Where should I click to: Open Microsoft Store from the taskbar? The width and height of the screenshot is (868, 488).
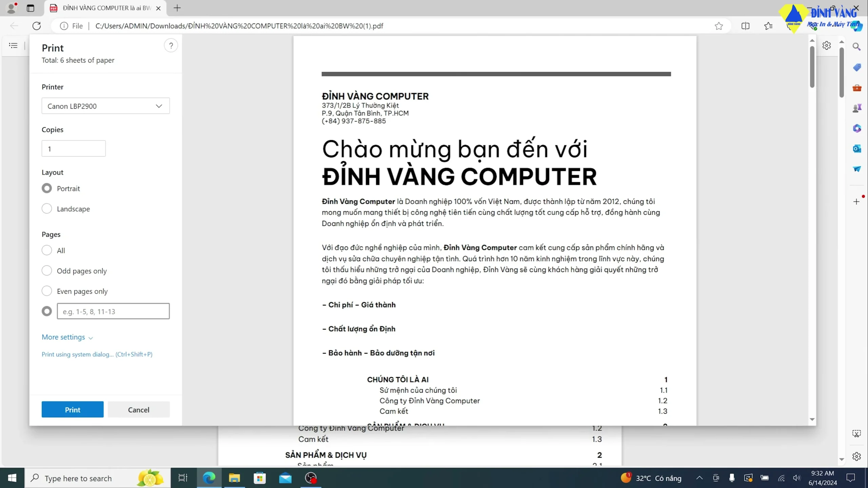(260, 478)
